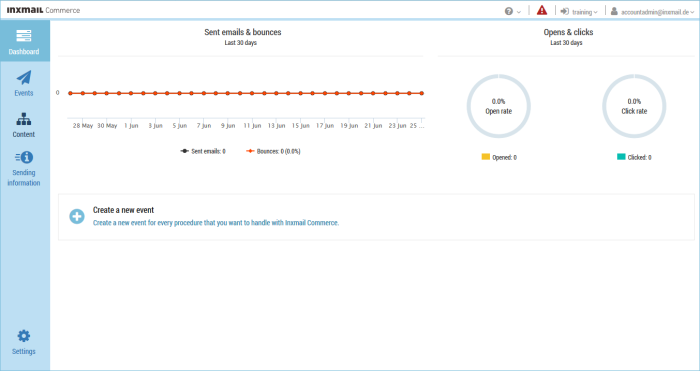Open Events paper plane icon
Image resolution: width=700 pixels, height=371 pixels.
[x=24, y=78]
